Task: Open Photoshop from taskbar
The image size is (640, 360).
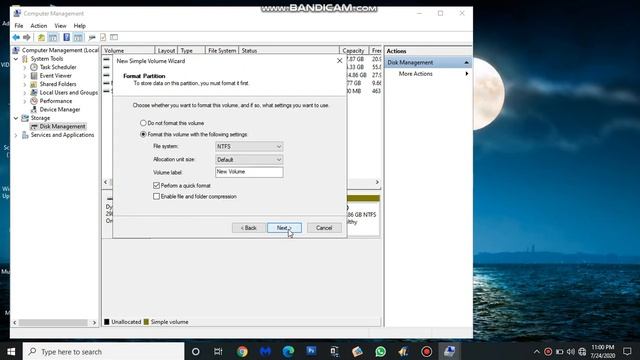Action: click(311, 351)
